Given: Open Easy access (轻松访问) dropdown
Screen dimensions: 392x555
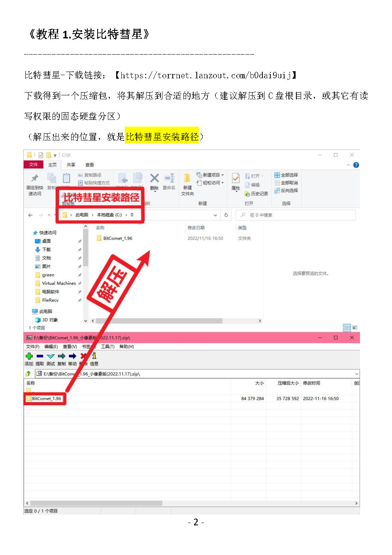Looking at the screenshot, I should click(x=210, y=183).
